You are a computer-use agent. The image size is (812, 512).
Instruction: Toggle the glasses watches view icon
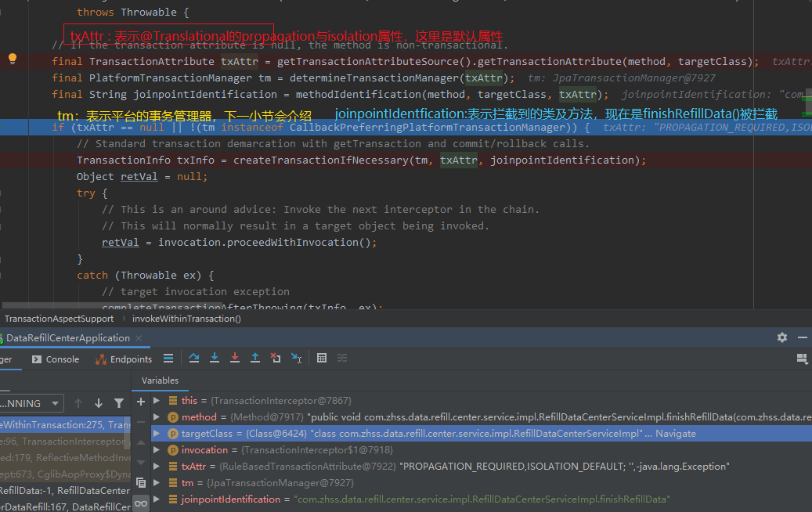point(141,503)
